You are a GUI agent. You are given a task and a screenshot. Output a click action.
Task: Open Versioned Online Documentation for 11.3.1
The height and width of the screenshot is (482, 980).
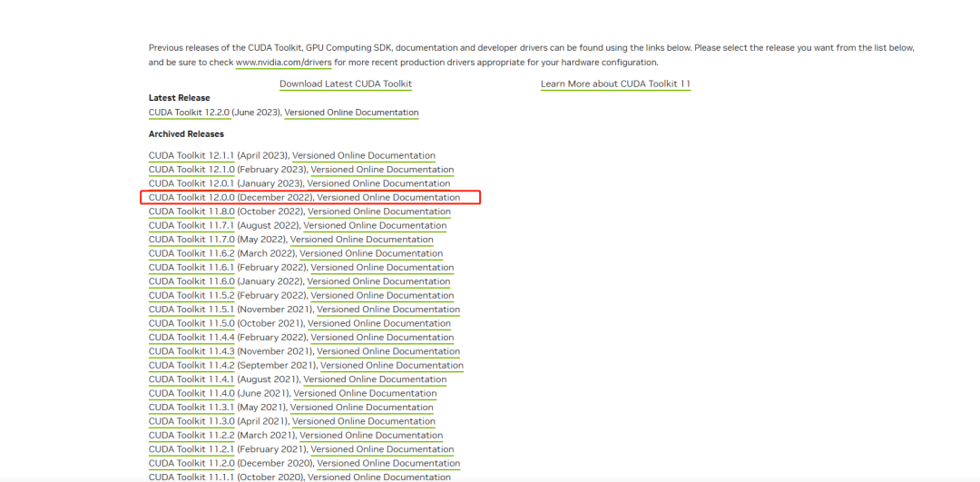point(362,407)
